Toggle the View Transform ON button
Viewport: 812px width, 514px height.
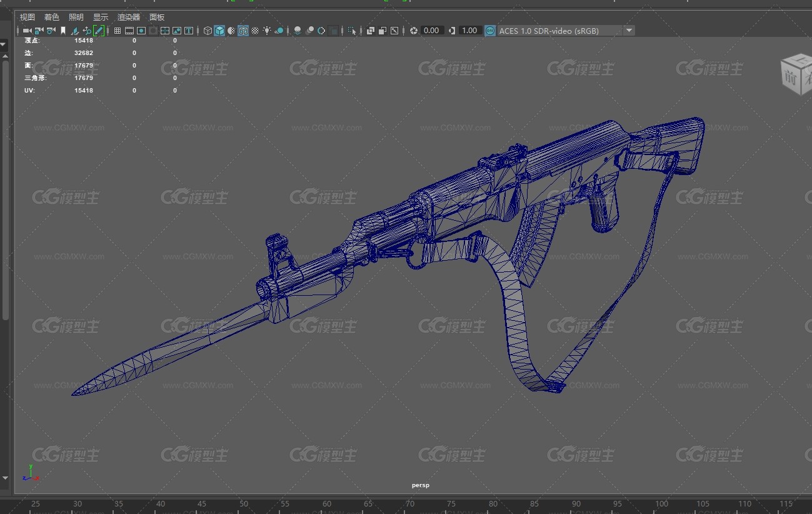[490, 30]
